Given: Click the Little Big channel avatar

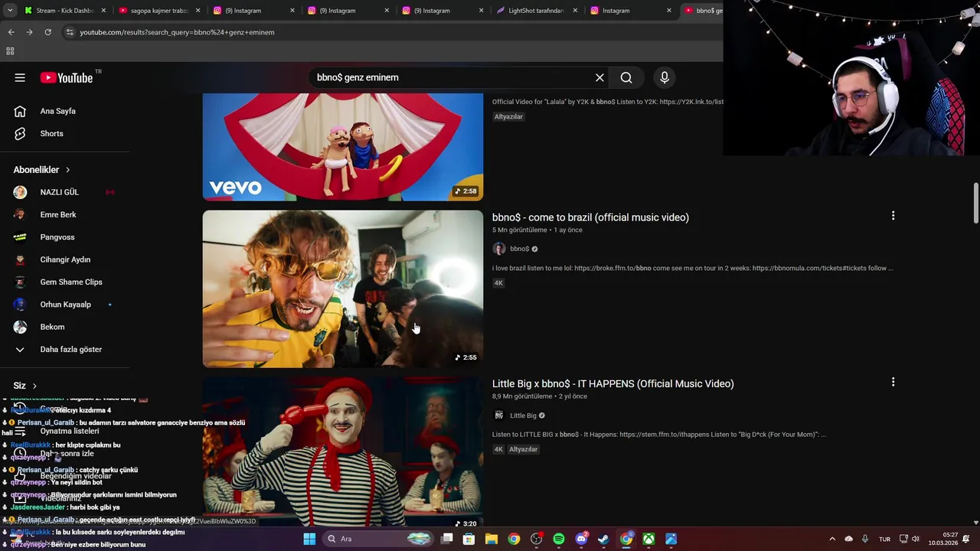Looking at the screenshot, I should pyautogui.click(x=498, y=416).
